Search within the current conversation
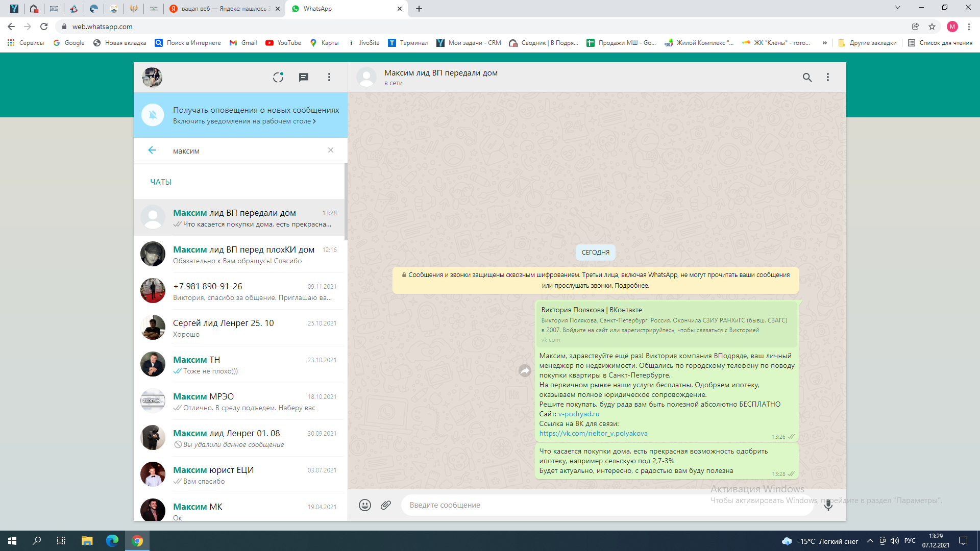This screenshot has height=551, width=980. [x=807, y=77]
